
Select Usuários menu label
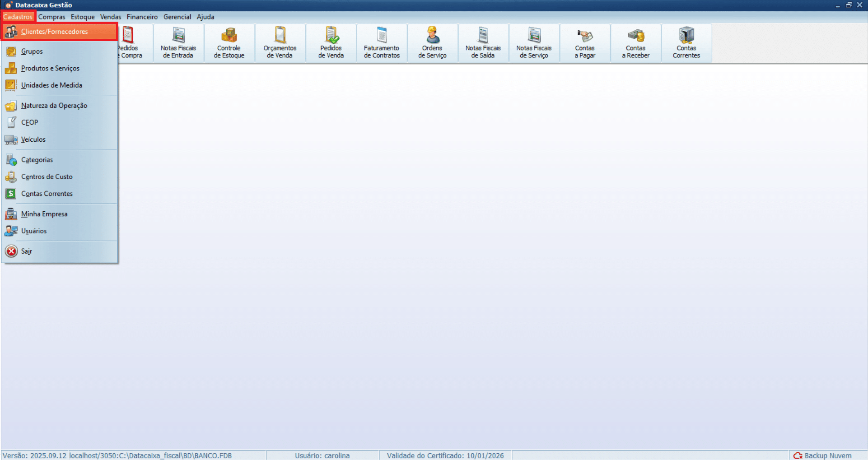point(34,231)
